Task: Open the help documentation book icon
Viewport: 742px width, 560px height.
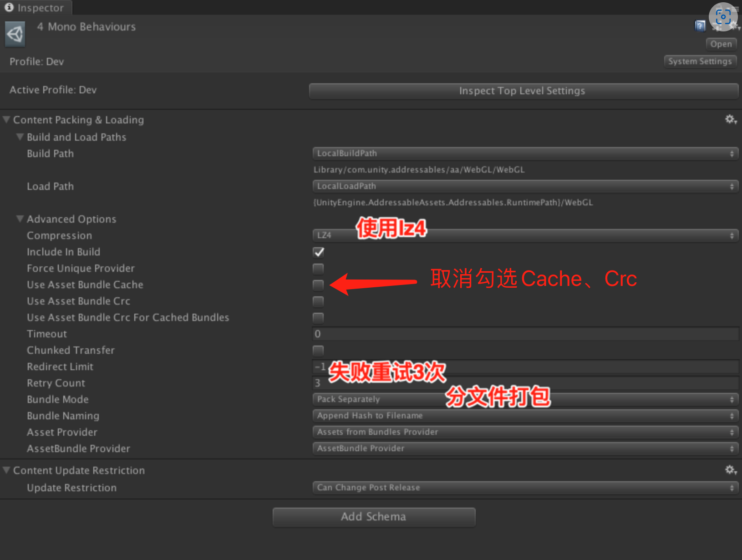Action: [700, 26]
